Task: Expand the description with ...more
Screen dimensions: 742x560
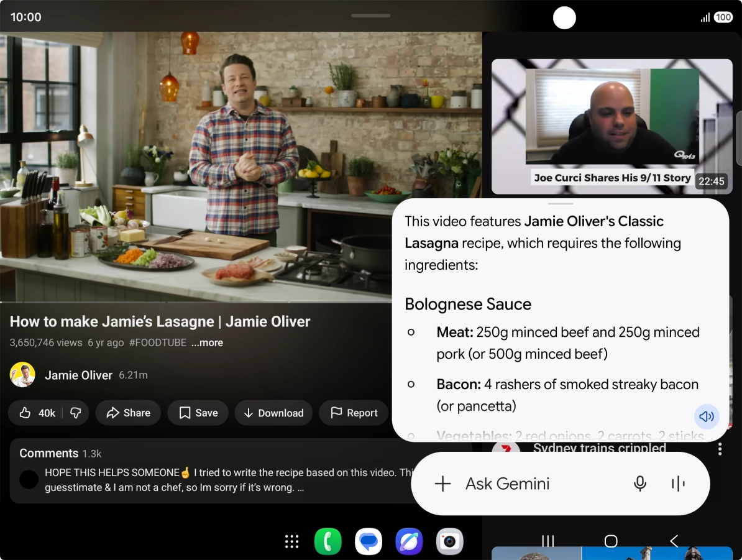Action: coord(208,342)
